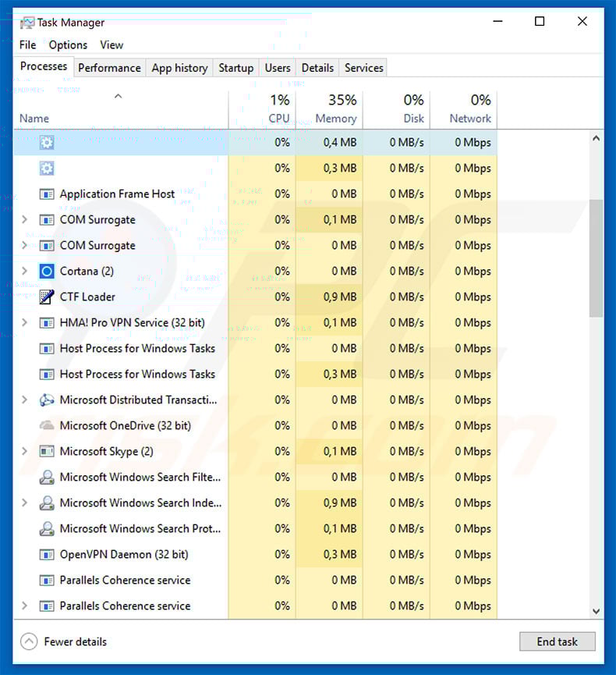Open the View menu

click(112, 44)
